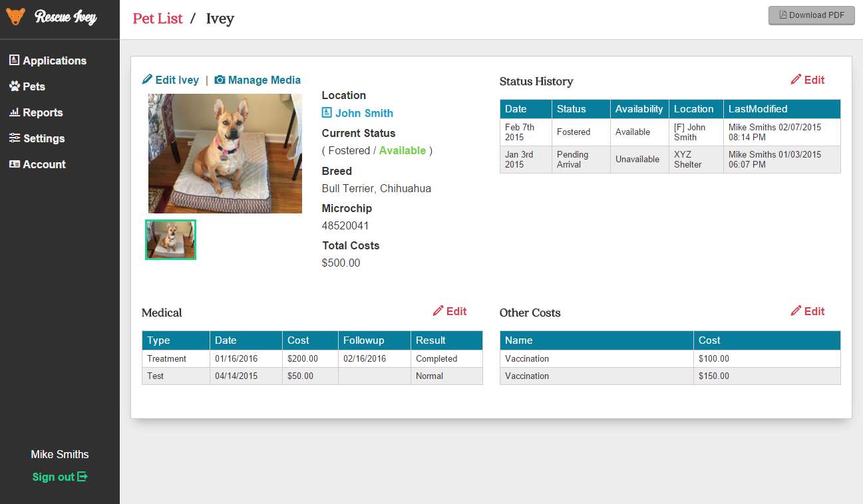Click the Status History edit pencil icon

point(796,80)
